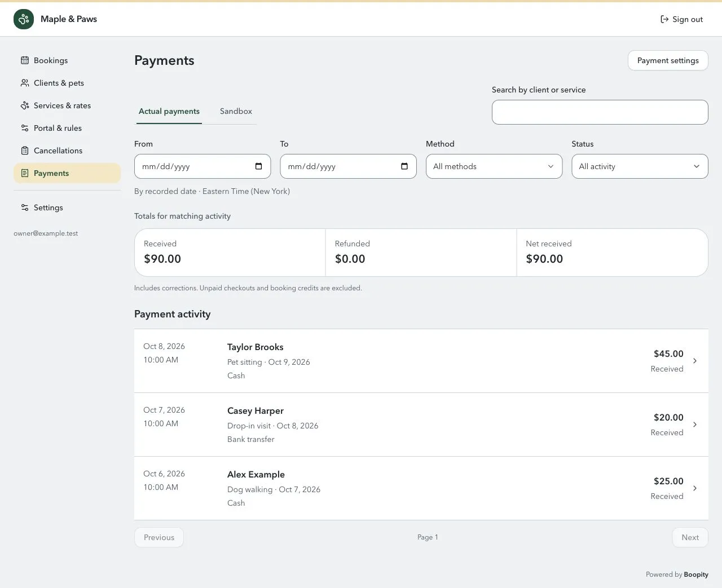Open Cancellations page from sidebar
Image resolution: width=722 pixels, height=588 pixels.
point(67,151)
